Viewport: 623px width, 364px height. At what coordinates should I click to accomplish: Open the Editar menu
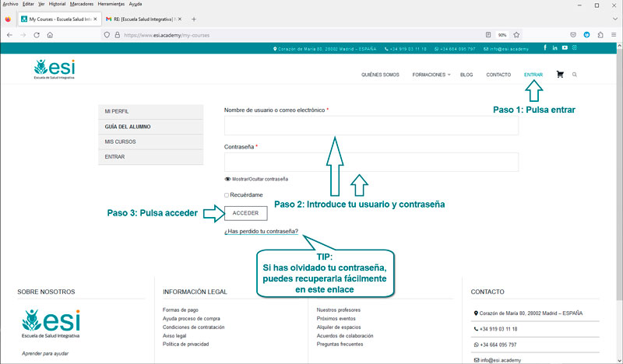coord(28,4)
